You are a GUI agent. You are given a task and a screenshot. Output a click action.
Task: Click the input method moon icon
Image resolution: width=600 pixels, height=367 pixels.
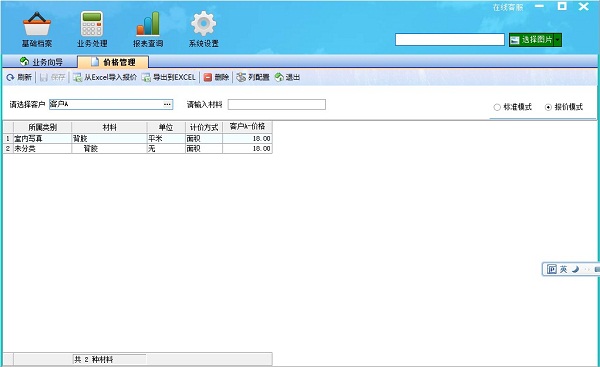(575, 269)
